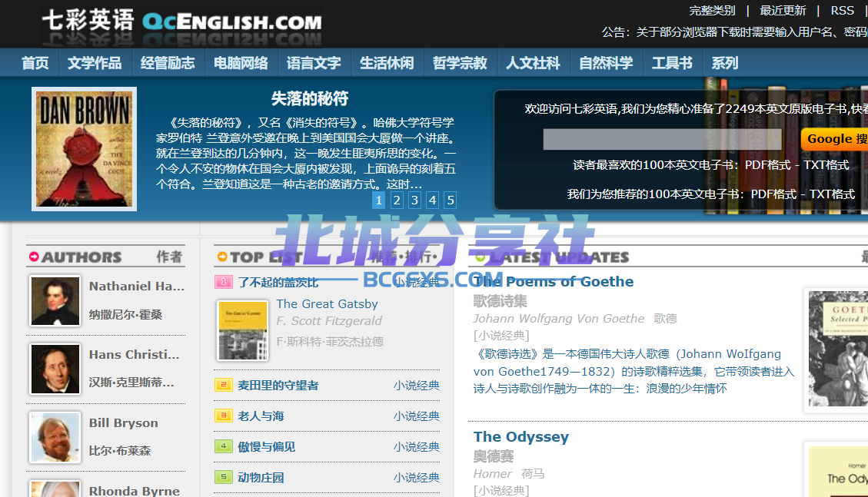Show featured slide 5

click(451, 200)
